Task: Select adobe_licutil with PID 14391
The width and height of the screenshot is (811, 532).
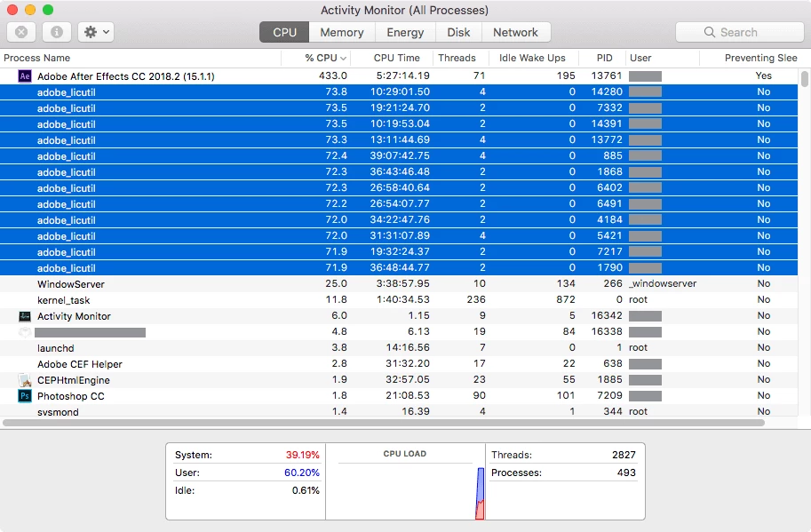Action: click(399, 124)
